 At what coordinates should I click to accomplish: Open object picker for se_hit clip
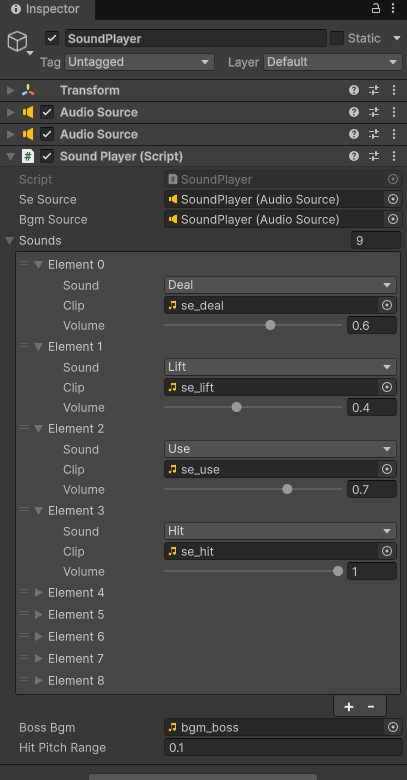(x=387, y=551)
